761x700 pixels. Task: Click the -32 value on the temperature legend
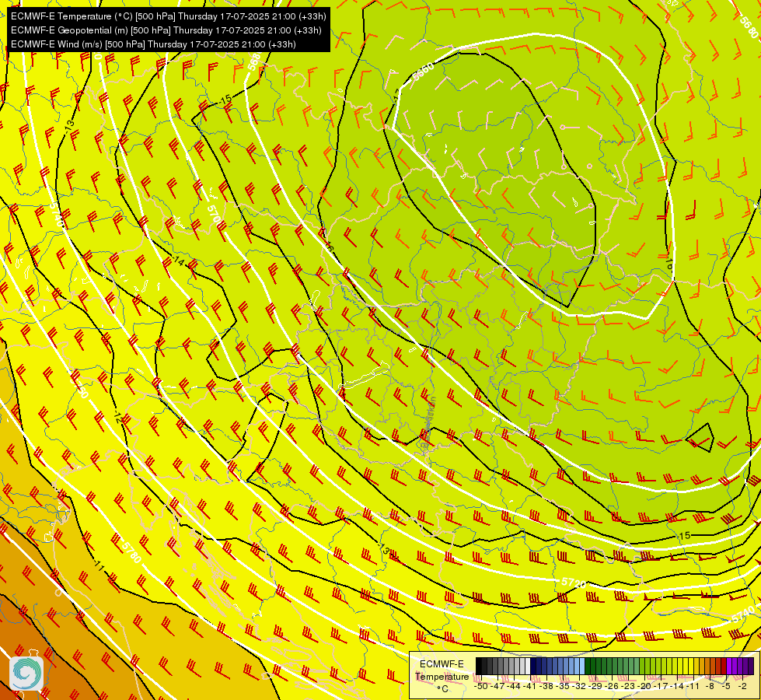pyautogui.click(x=579, y=686)
